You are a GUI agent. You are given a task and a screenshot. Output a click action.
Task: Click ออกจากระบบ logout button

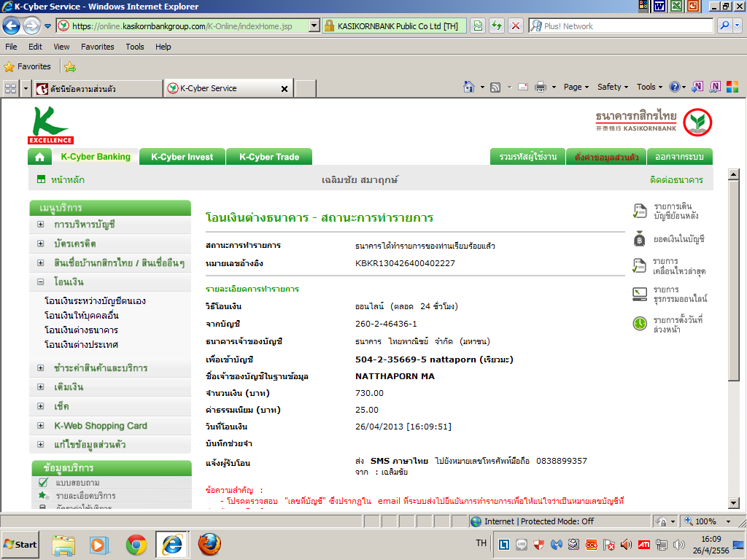679,157
